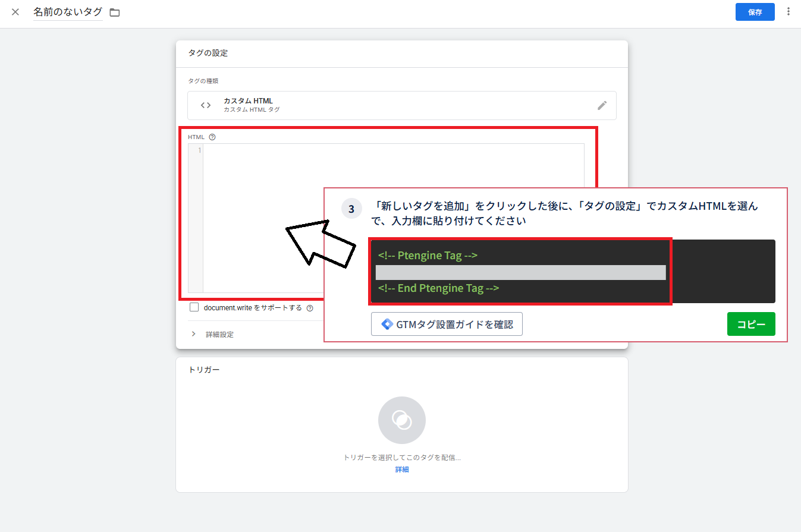Expand the 詳細設定 section
801x532 pixels.
(x=212, y=334)
